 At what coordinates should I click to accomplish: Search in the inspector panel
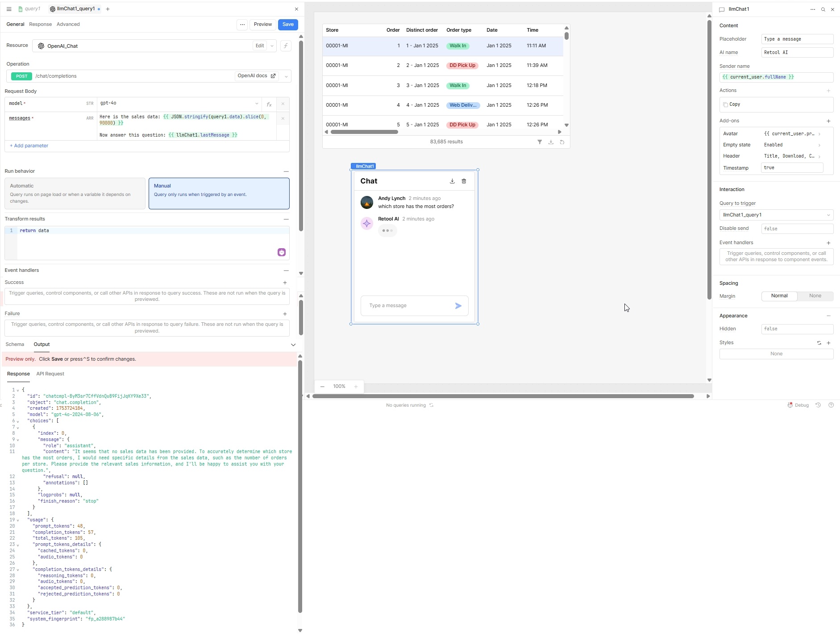click(x=823, y=9)
